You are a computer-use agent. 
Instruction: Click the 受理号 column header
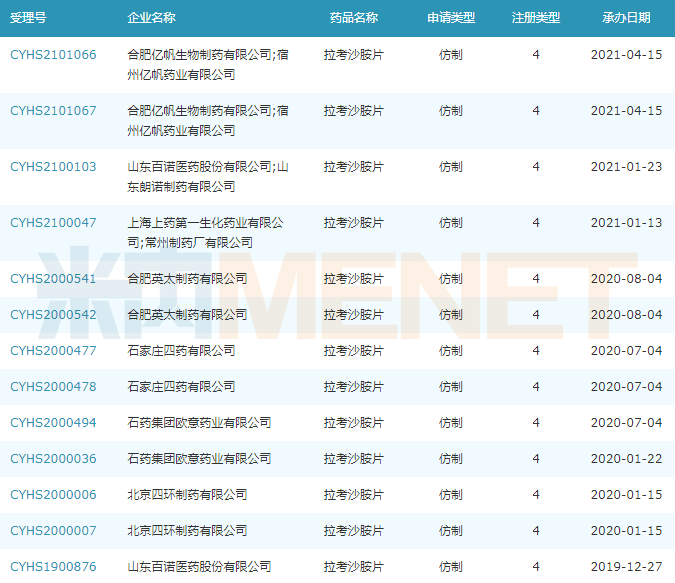(x=28, y=18)
